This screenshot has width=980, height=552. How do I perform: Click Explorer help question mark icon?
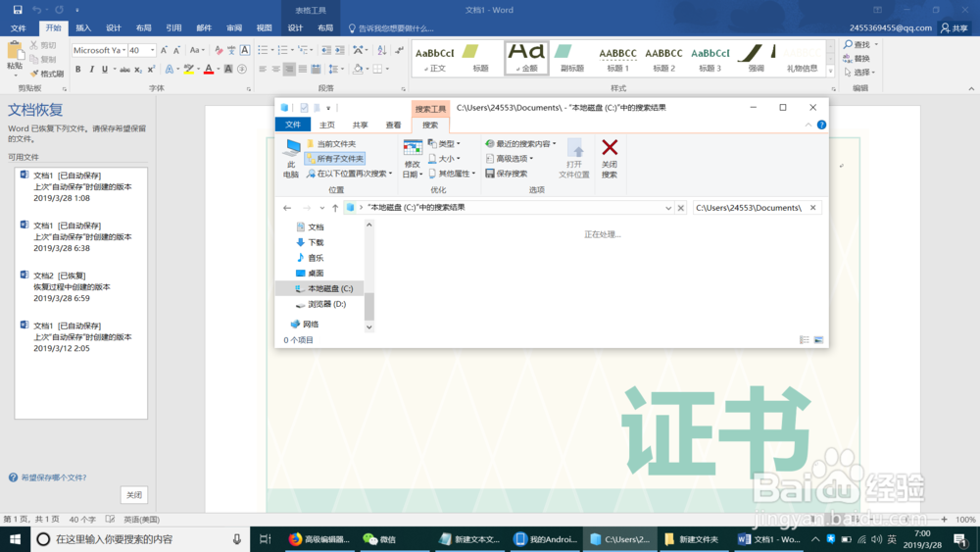pos(821,125)
